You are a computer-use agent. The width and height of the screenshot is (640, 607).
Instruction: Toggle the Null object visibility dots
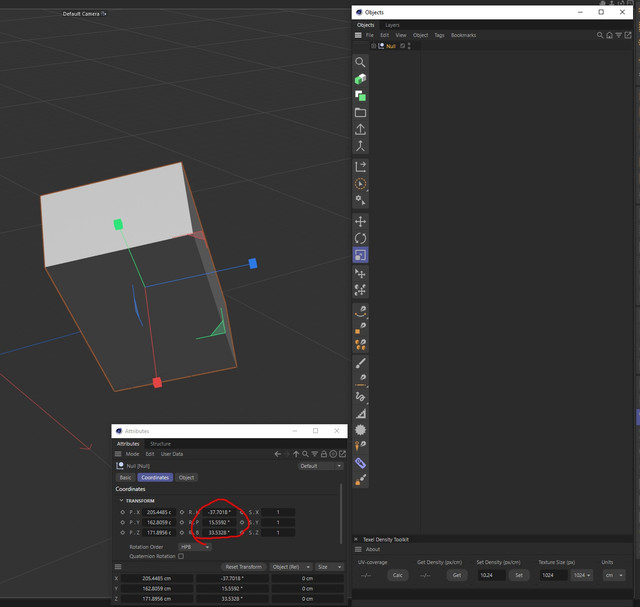(409, 46)
